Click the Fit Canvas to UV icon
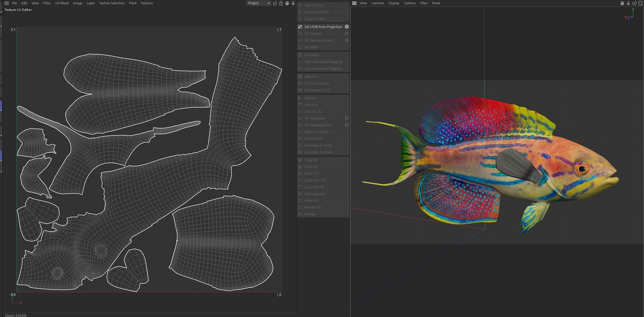Screen dimensions: 644x317 [300, 90]
